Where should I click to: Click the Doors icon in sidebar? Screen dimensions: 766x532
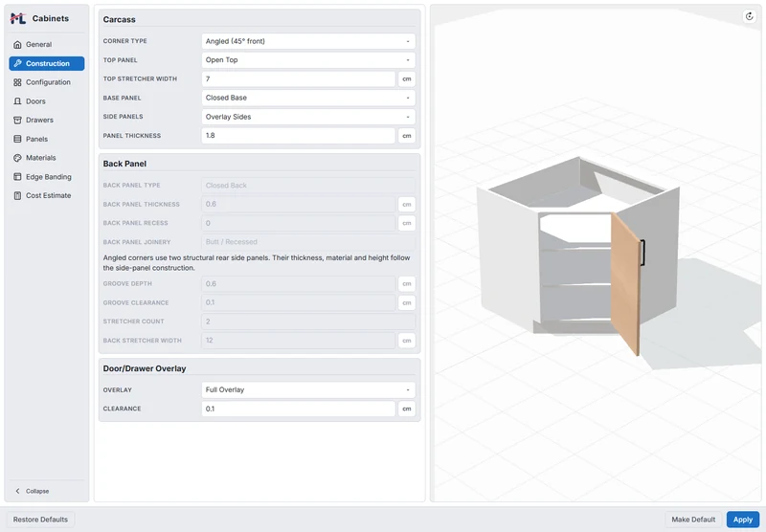pyautogui.click(x=17, y=101)
